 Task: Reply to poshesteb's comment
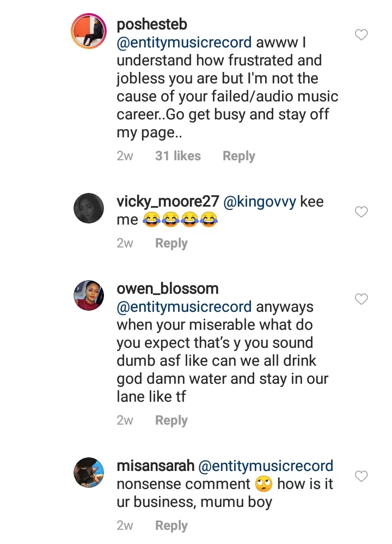click(238, 156)
